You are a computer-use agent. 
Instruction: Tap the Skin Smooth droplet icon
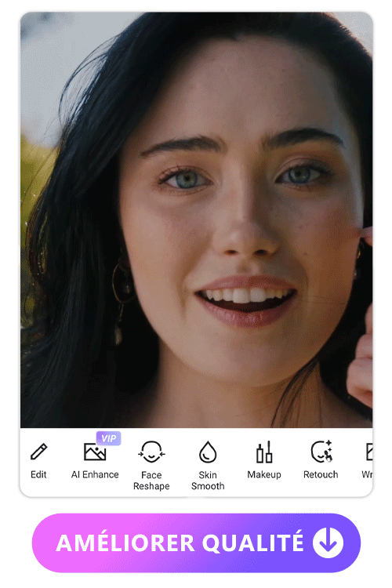(x=208, y=452)
